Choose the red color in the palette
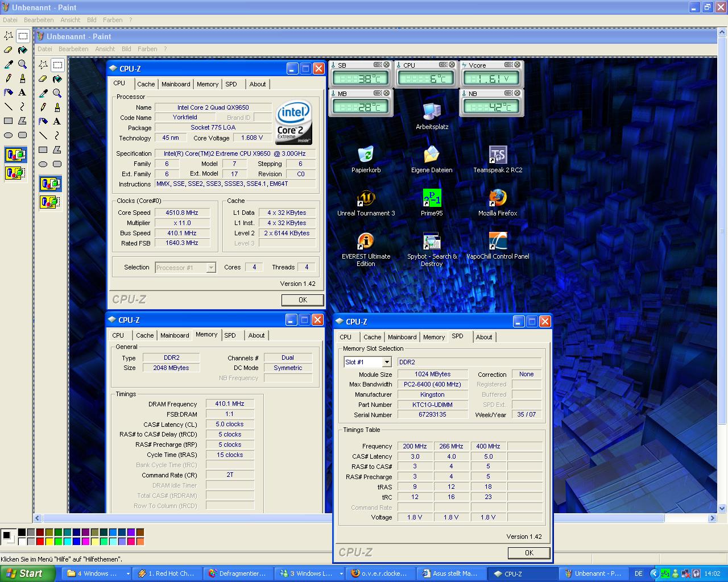The image size is (728, 582). (x=40, y=541)
